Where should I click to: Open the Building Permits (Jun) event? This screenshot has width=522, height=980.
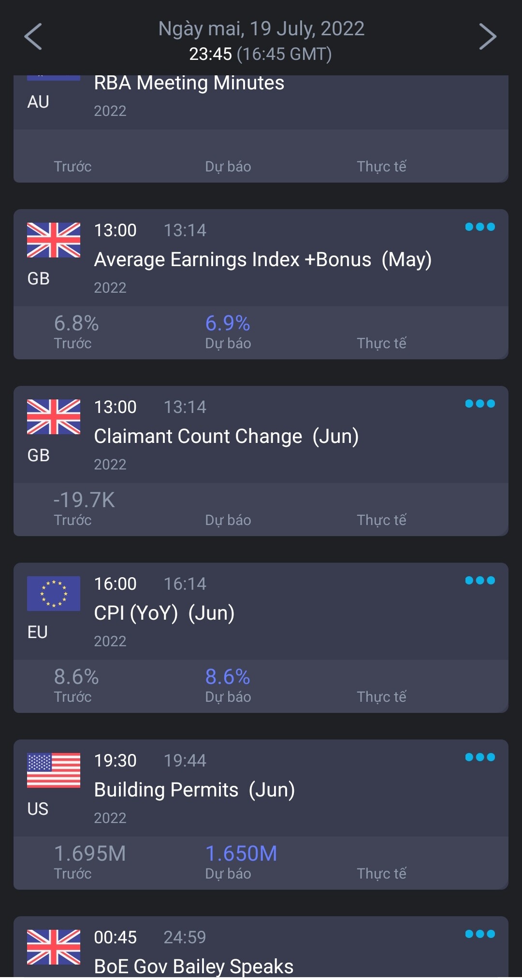tap(194, 790)
